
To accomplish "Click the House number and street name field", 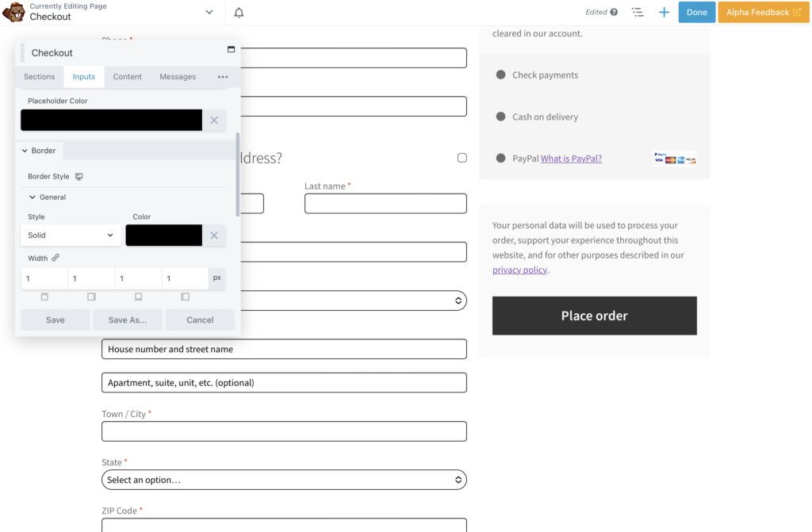I will (x=284, y=349).
